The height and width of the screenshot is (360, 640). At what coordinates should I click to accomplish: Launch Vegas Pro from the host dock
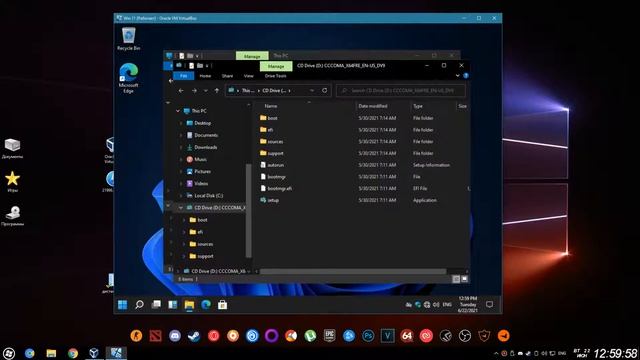pos(387,336)
